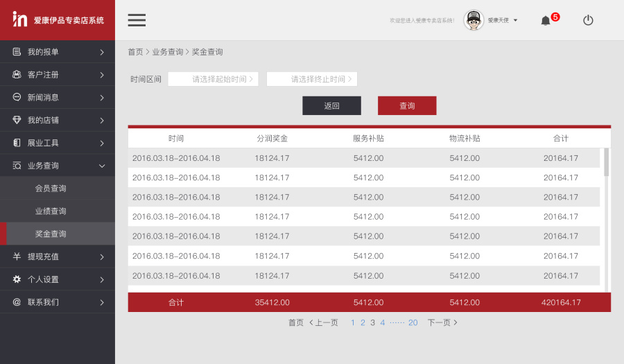Screen dimensions: 624x364
Task: Click the 返回 button
Action: 331,105
